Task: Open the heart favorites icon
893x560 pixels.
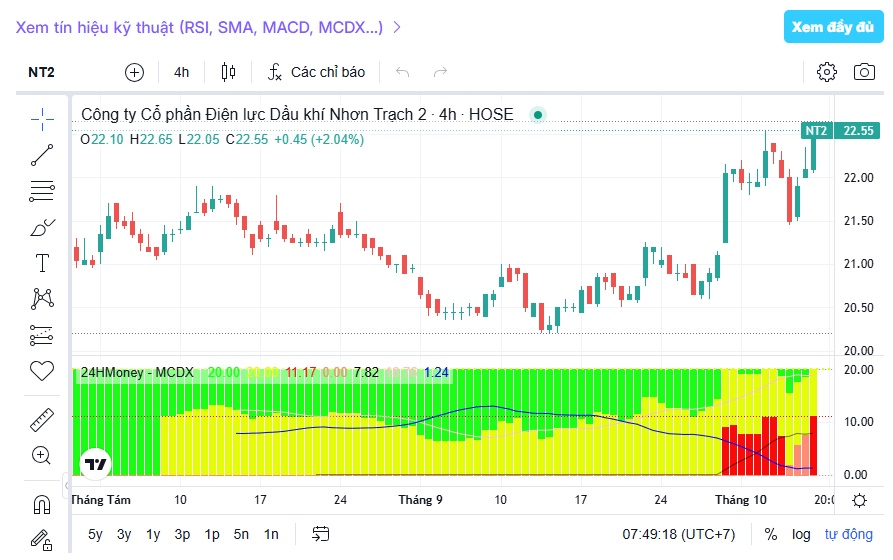Action: pos(42,371)
